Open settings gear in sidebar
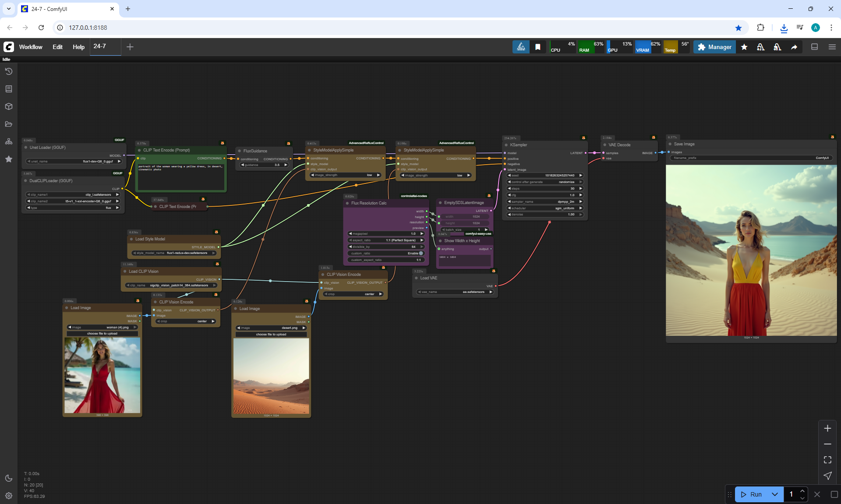 tap(8, 496)
